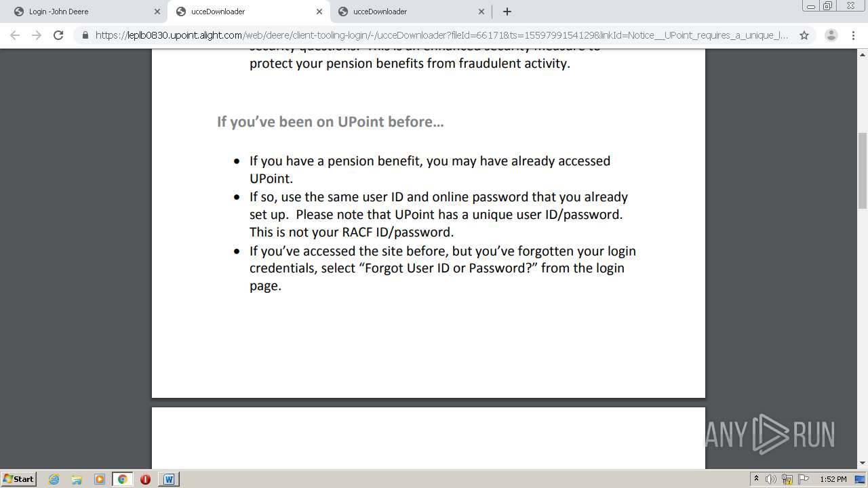The image size is (868, 488).
Task: Open the volume speaker tray icon
Action: pos(771,479)
